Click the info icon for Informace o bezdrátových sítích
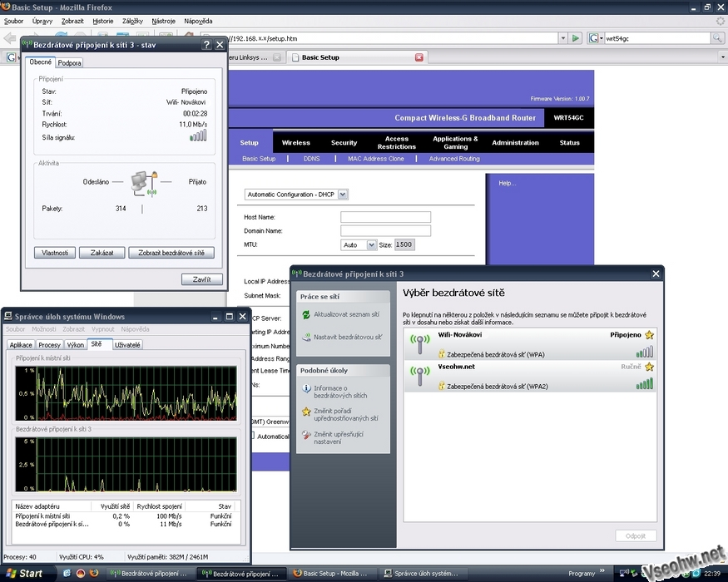 [x=306, y=388]
